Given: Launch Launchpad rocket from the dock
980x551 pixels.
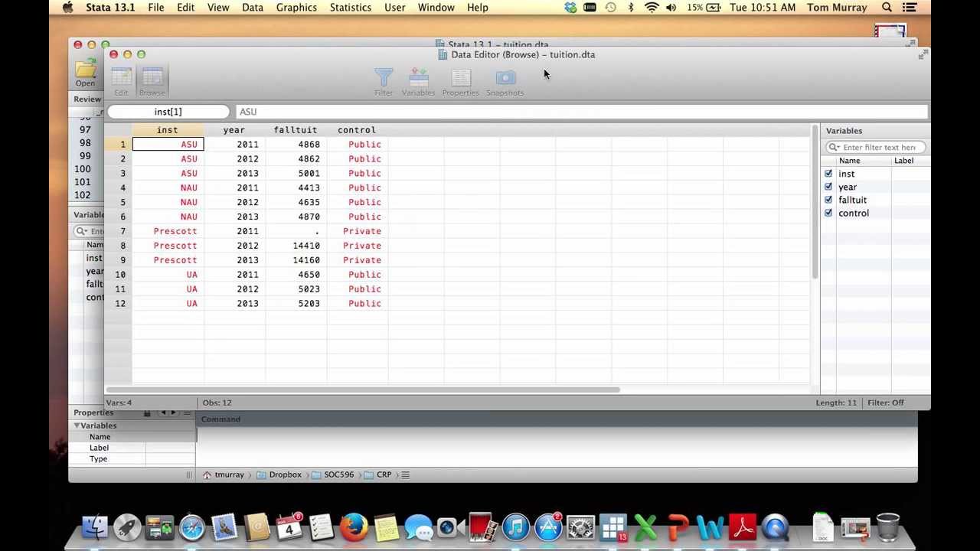Looking at the screenshot, I should (x=127, y=527).
